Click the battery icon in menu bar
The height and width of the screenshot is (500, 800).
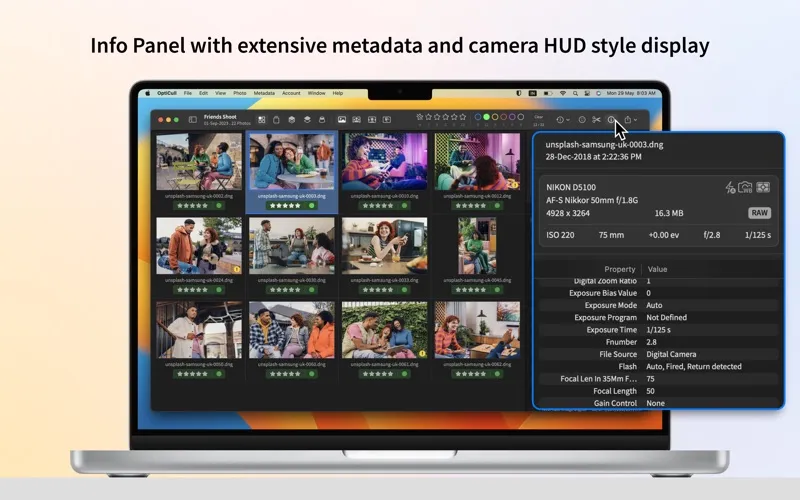(548, 93)
